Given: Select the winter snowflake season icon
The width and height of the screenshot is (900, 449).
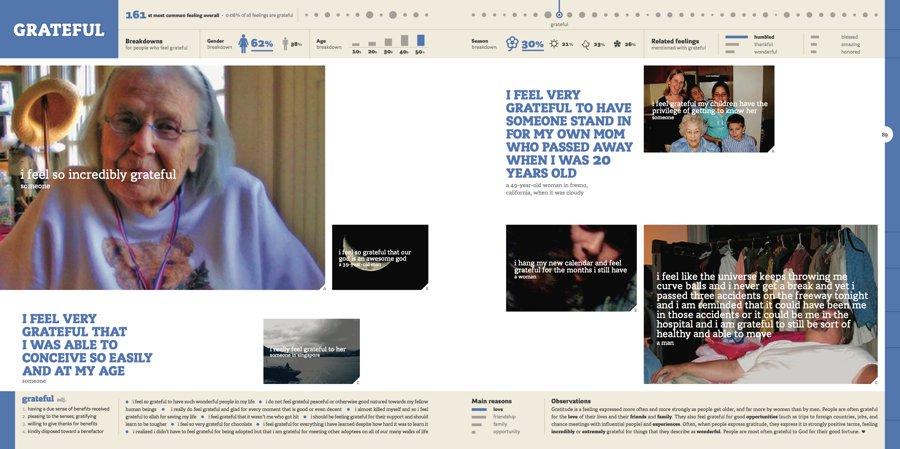Looking at the screenshot, I should (x=616, y=44).
